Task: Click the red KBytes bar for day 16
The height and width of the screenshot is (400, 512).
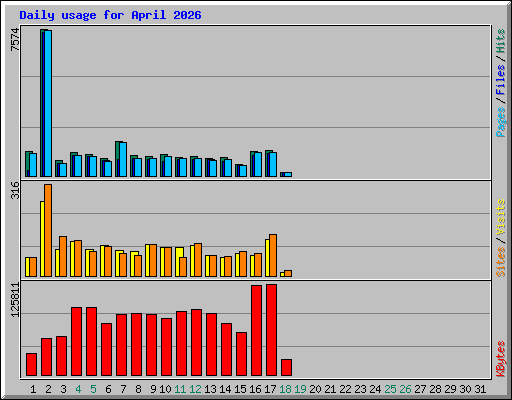Action: [x=256, y=331]
